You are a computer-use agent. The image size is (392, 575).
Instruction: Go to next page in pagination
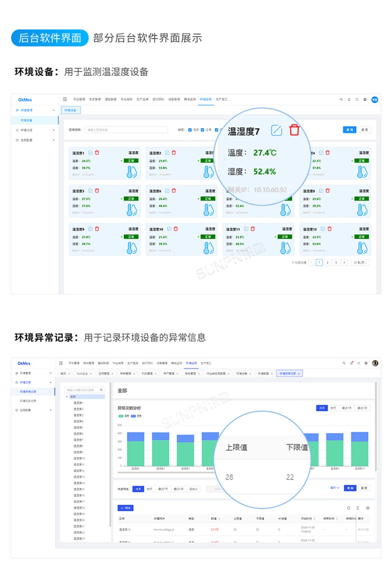(344, 263)
